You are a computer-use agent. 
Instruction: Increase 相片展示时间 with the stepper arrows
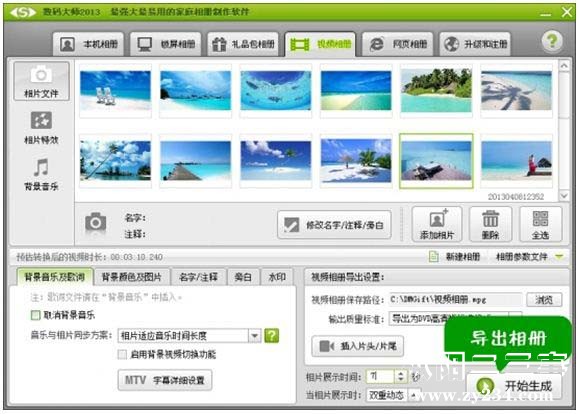(401, 373)
